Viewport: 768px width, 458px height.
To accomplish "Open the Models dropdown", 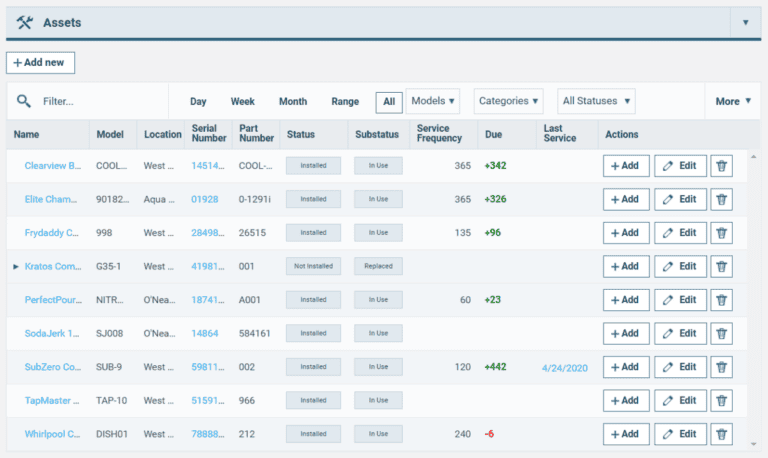I will (433, 101).
